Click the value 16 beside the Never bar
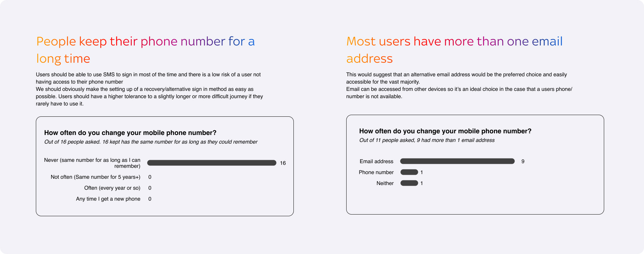644x254 pixels. pyautogui.click(x=283, y=163)
